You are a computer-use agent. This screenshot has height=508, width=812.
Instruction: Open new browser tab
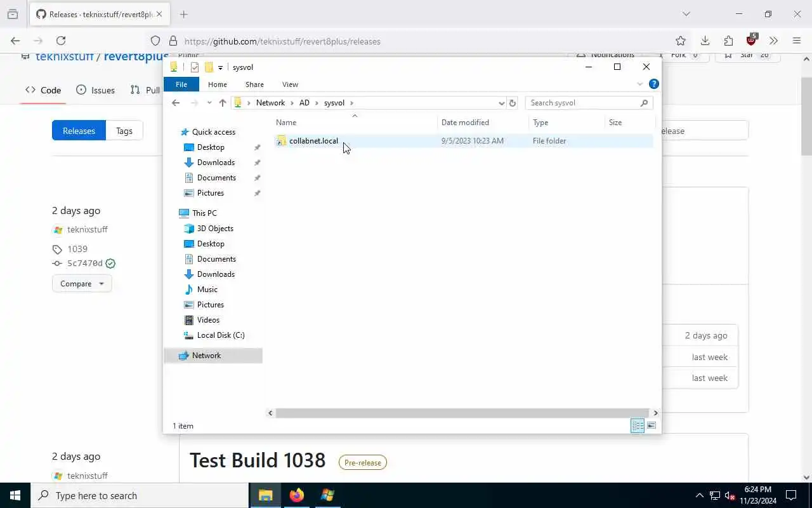pyautogui.click(x=184, y=14)
